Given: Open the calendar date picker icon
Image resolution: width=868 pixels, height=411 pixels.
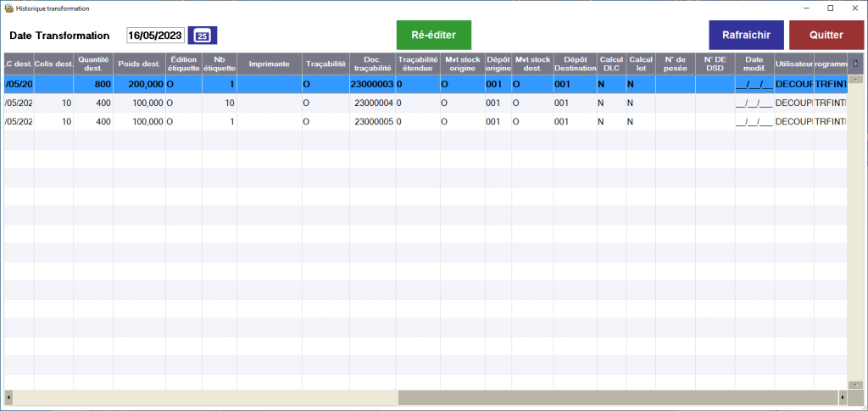Looking at the screenshot, I should pos(202,36).
